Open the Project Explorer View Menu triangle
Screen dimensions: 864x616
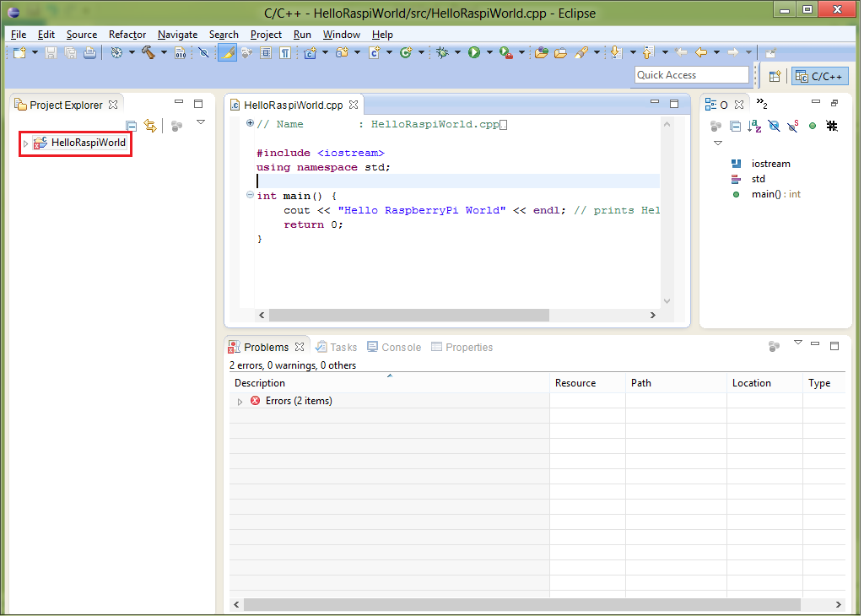point(201,122)
